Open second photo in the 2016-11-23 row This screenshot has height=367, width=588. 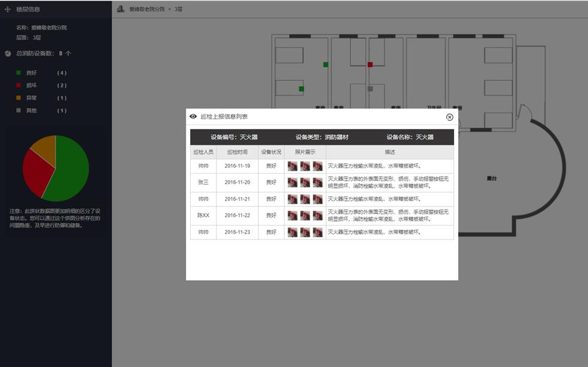(x=305, y=232)
